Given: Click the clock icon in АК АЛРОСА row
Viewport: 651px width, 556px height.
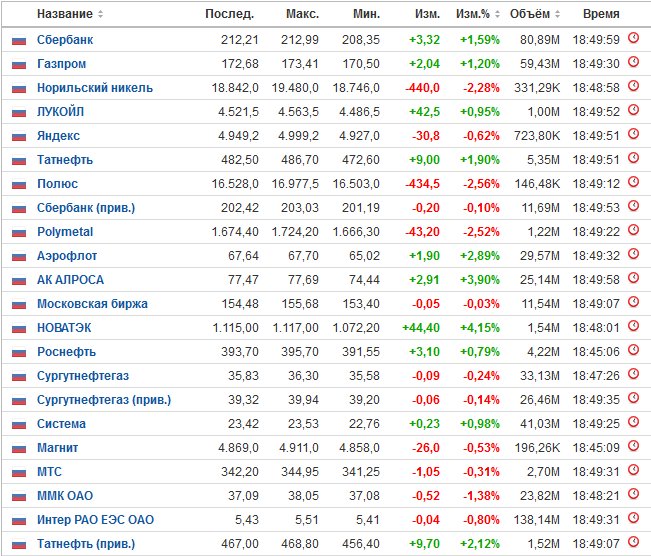Looking at the screenshot, I should click(633, 278).
